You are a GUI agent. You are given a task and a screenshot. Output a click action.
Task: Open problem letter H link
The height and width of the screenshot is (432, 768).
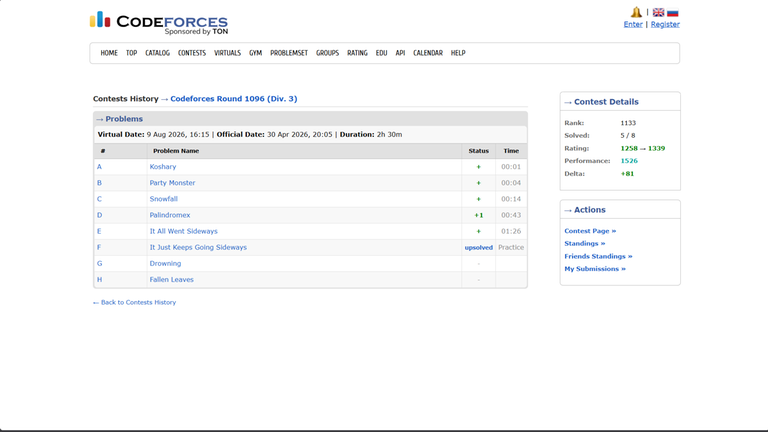click(x=99, y=280)
